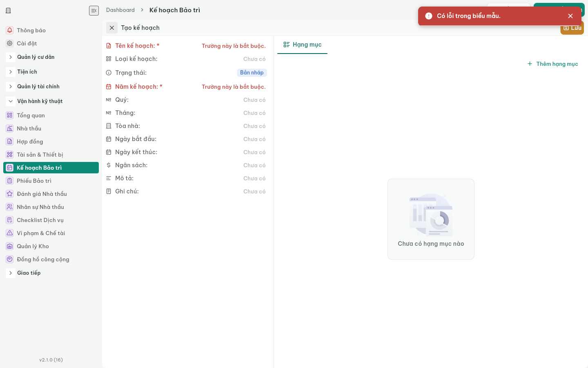The height and width of the screenshot is (368, 588).
Task: Click the Hợp đồng document icon
Action: (x=10, y=141)
